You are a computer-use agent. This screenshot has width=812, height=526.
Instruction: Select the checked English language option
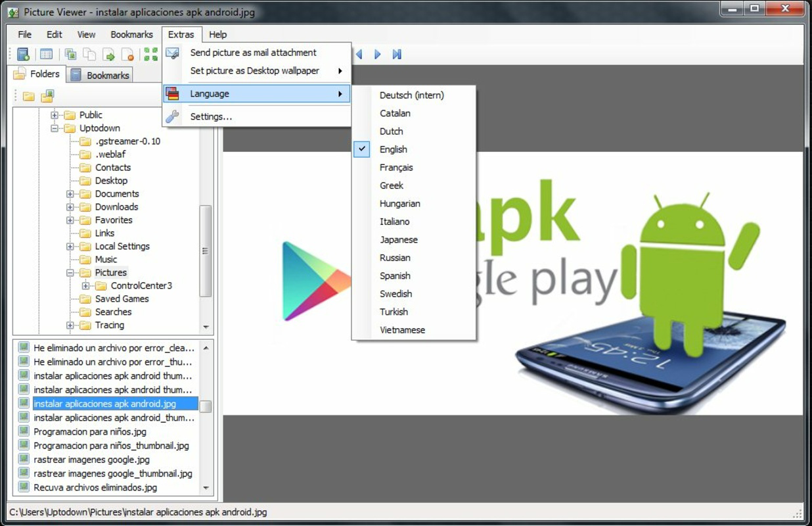414,149
